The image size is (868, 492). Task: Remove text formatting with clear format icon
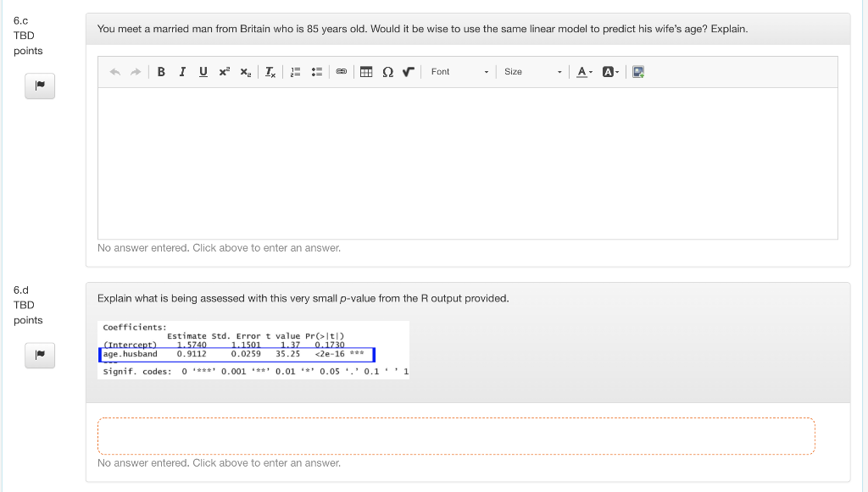click(x=270, y=72)
